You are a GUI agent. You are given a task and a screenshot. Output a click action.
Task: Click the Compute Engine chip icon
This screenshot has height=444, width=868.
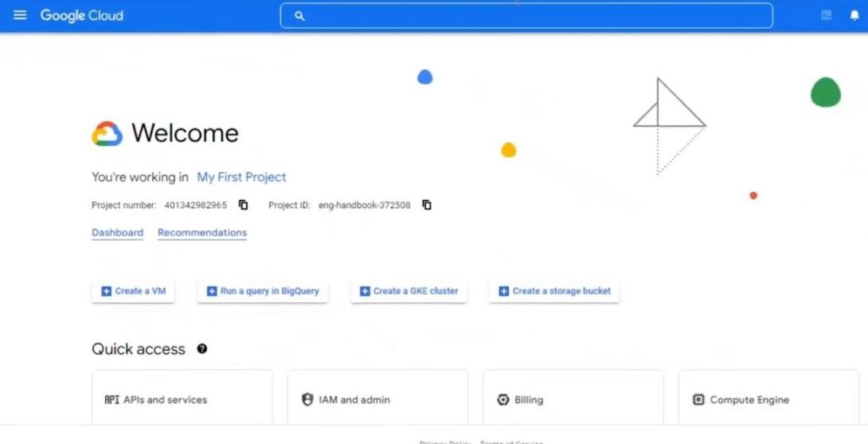[x=698, y=399]
